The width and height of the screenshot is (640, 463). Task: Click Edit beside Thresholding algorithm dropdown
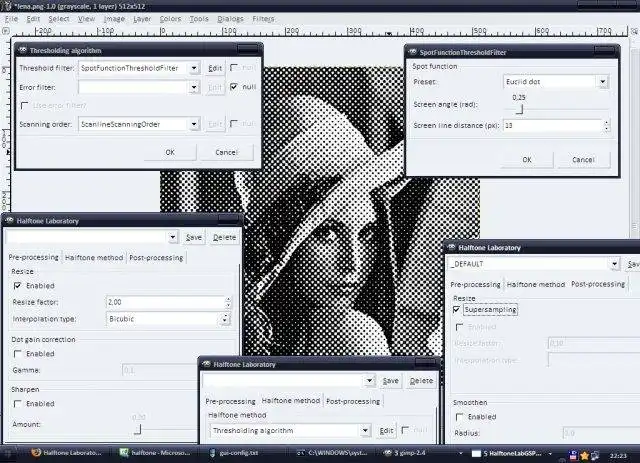[x=386, y=431]
